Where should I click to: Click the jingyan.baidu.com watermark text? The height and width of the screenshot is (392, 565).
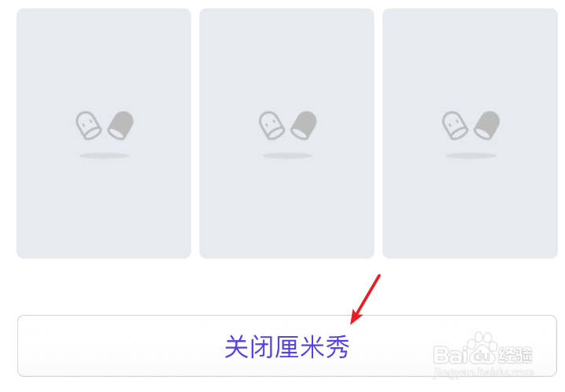coord(484,372)
